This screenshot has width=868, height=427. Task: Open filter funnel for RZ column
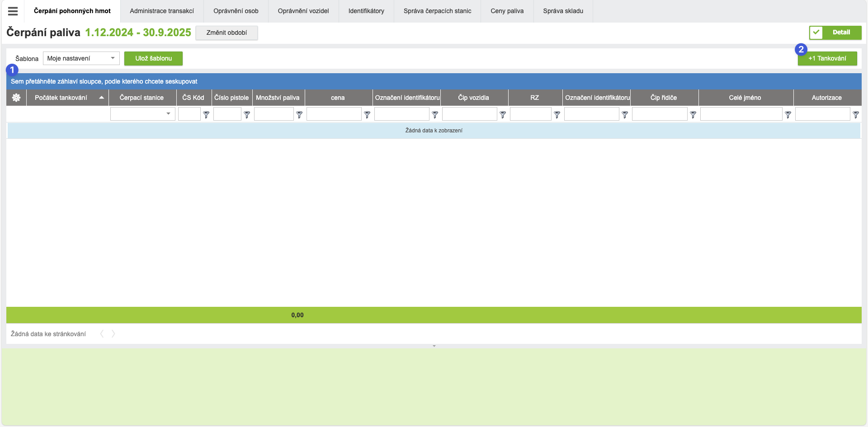tap(557, 115)
